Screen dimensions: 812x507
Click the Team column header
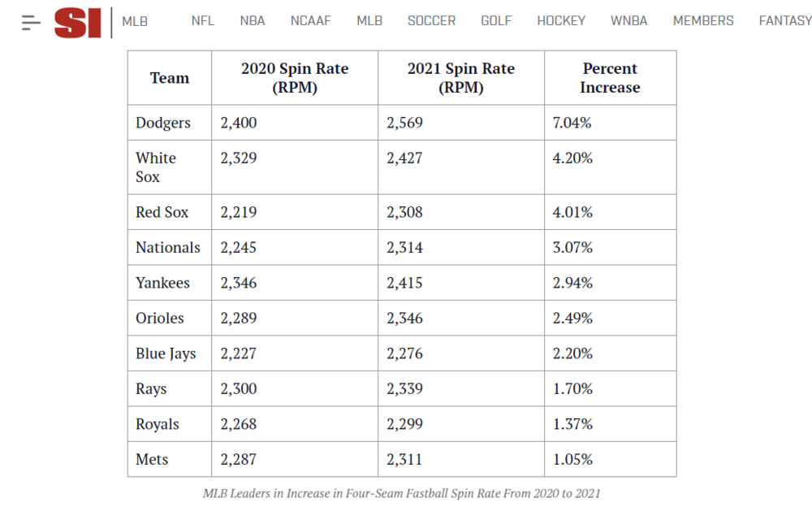coord(170,78)
